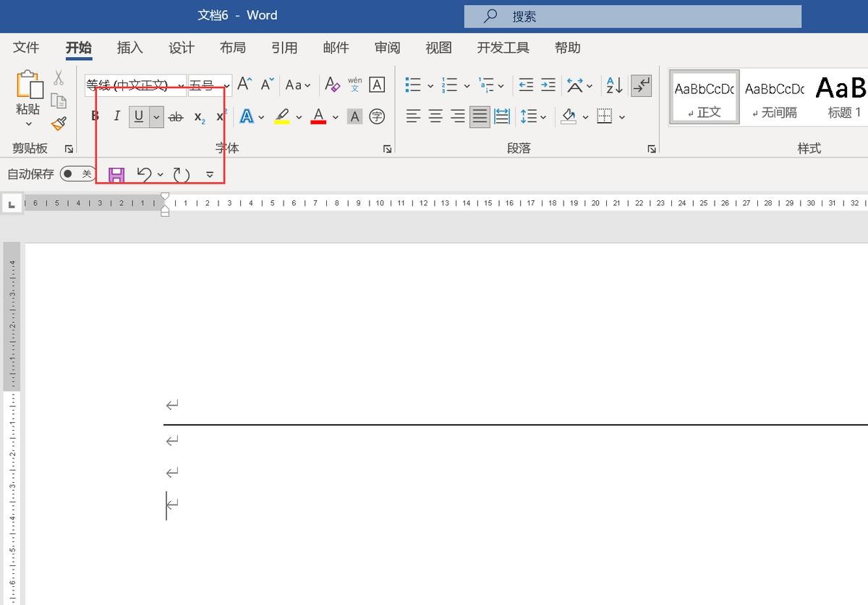This screenshot has height=605, width=868.
Task: Turn on the 自动保存 AutoSave switch
Action: pos(77,174)
